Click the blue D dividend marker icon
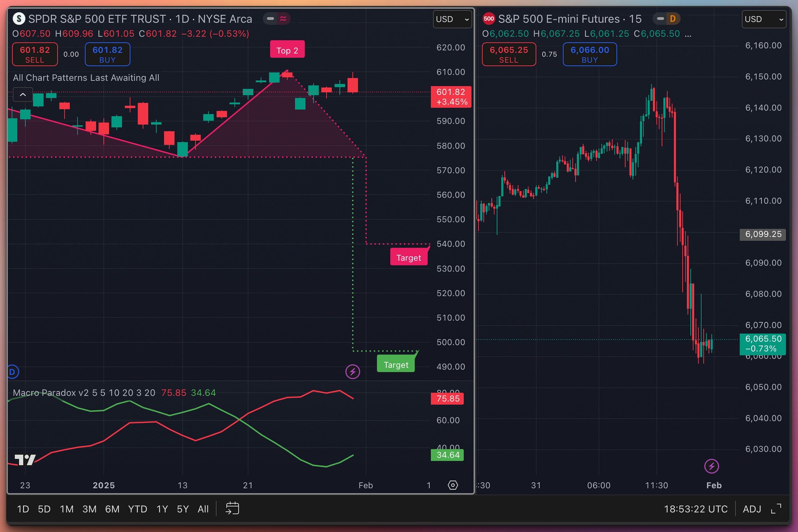Screen dimensions: 798x532 [x=12, y=372]
